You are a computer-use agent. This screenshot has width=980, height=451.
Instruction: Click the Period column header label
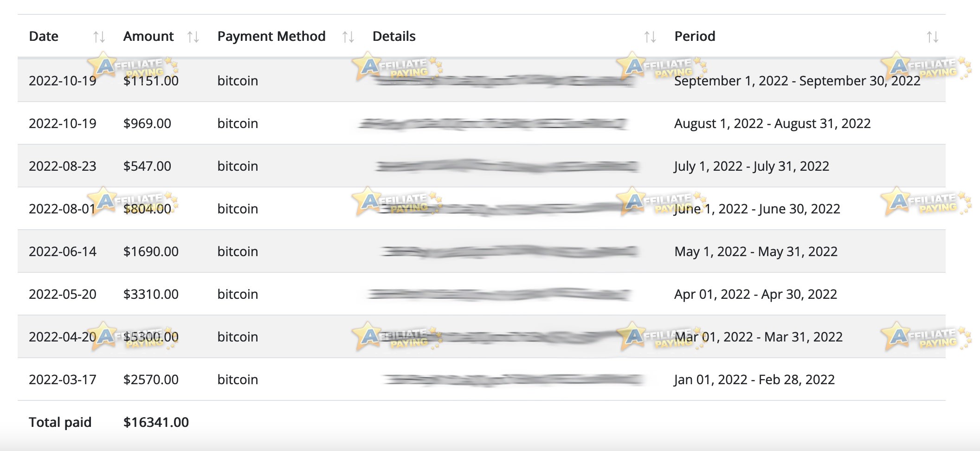coord(695,36)
